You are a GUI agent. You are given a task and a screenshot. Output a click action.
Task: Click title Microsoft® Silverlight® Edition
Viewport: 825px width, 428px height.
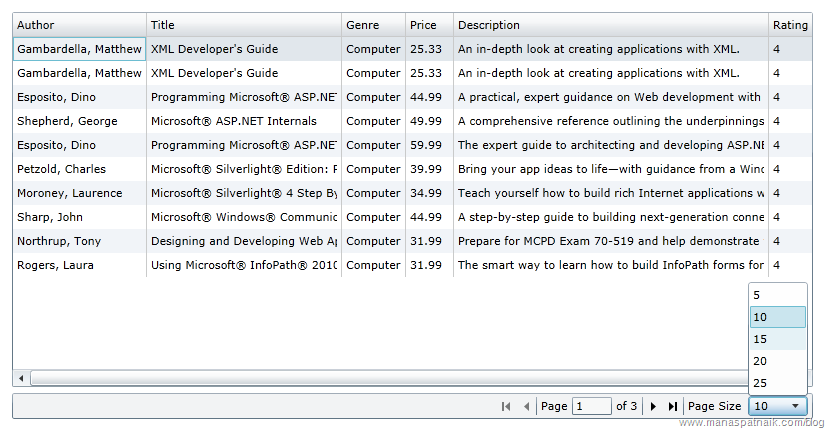(x=244, y=169)
